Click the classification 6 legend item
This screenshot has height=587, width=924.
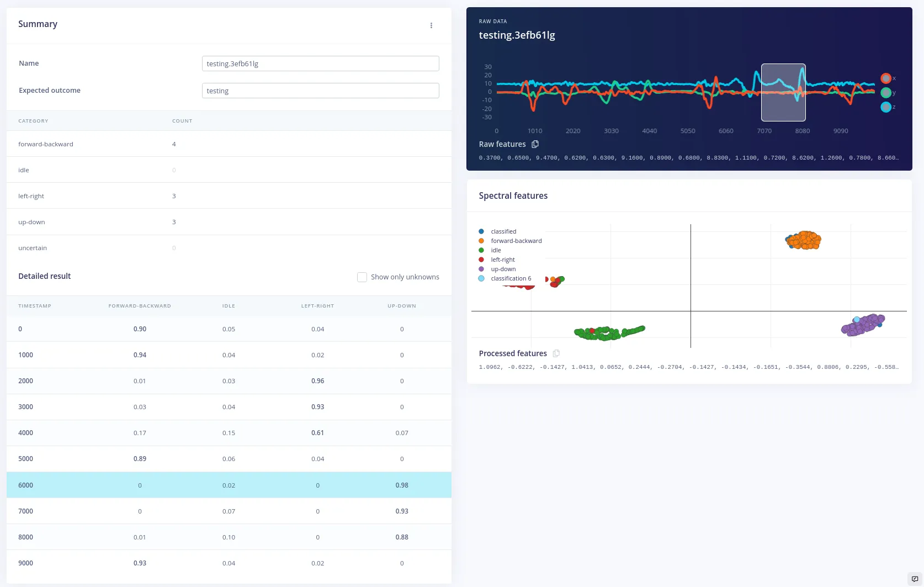click(x=511, y=278)
